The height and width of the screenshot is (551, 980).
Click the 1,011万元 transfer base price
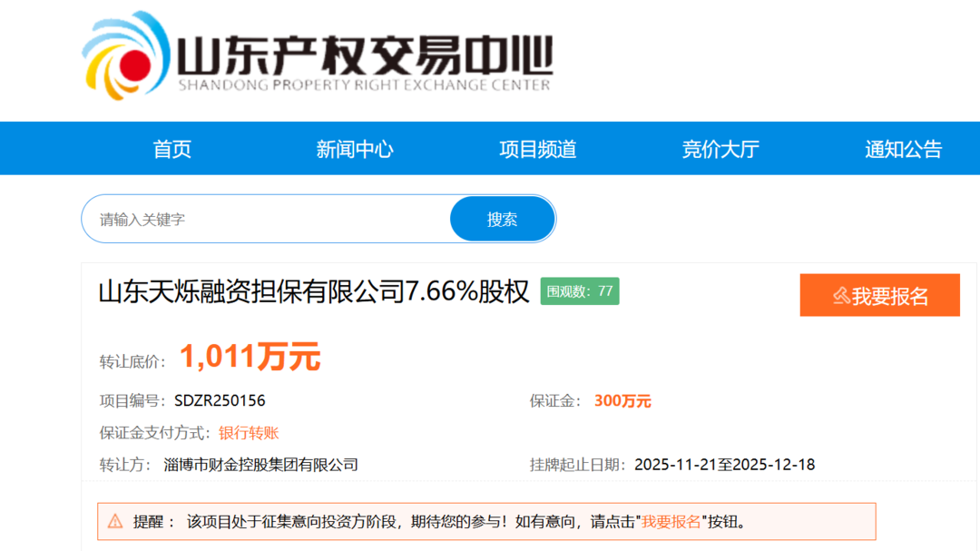250,357
